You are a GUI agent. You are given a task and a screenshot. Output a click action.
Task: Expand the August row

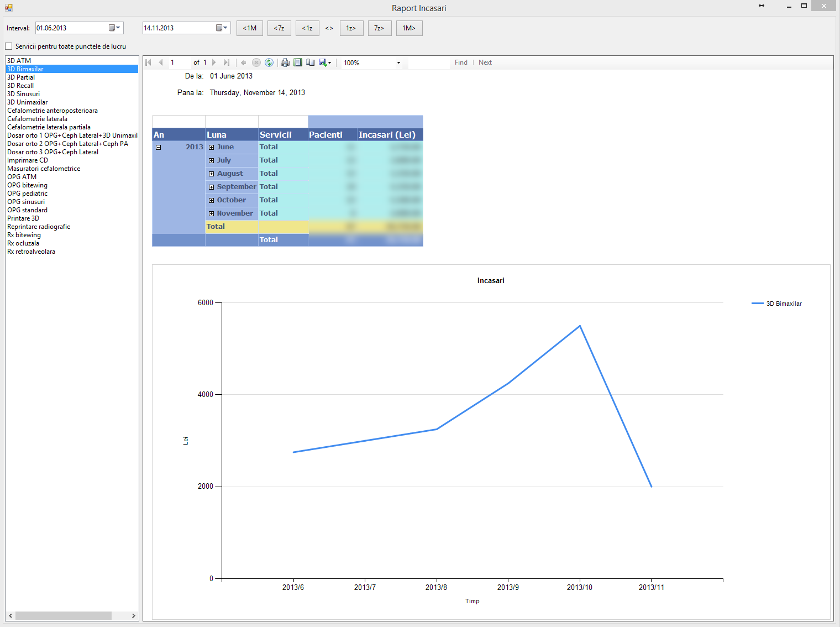click(x=211, y=174)
